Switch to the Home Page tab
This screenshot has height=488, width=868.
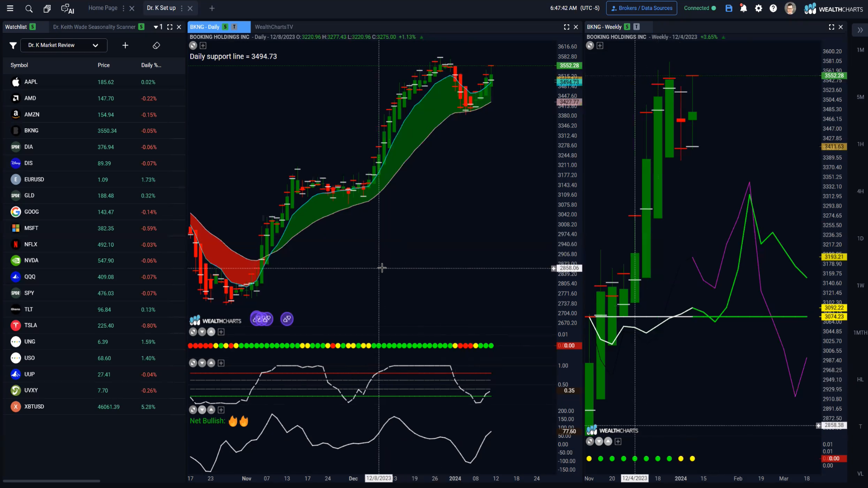click(103, 8)
